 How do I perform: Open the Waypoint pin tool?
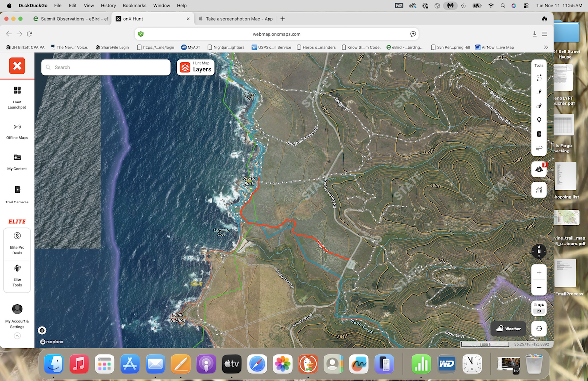point(539,120)
